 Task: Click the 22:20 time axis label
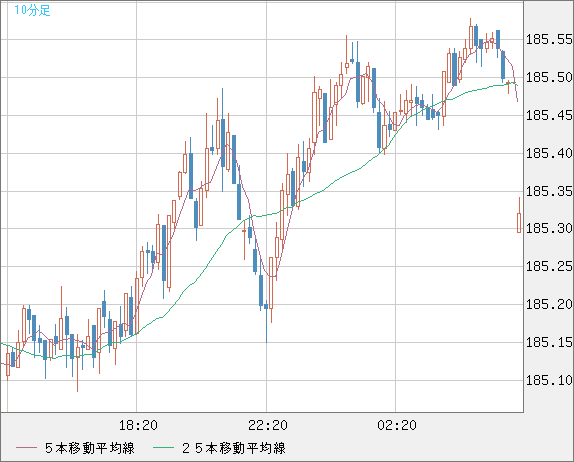point(268,425)
